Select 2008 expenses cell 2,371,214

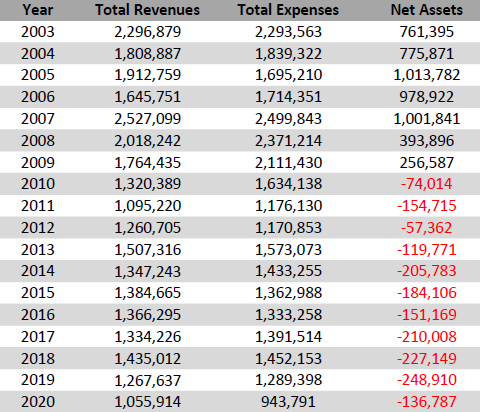288,141
